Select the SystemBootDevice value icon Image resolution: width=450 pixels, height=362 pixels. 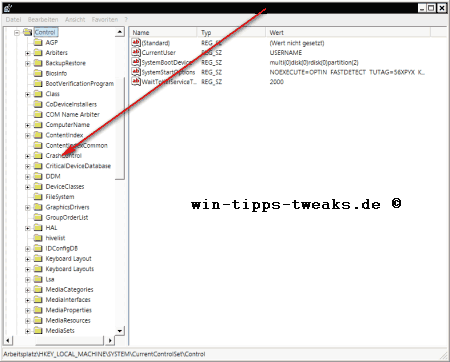pos(136,62)
